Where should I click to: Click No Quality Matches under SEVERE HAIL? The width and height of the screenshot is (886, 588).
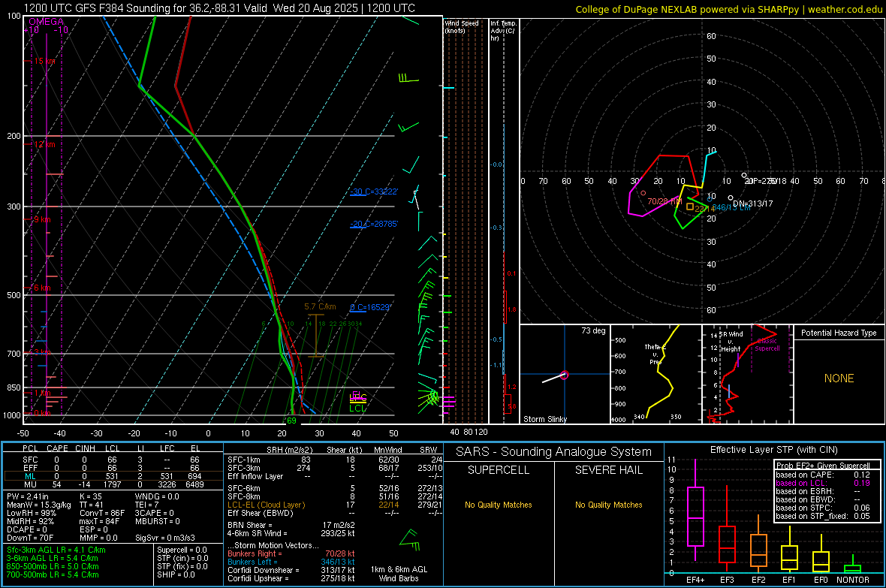click(x=608, y=505)
